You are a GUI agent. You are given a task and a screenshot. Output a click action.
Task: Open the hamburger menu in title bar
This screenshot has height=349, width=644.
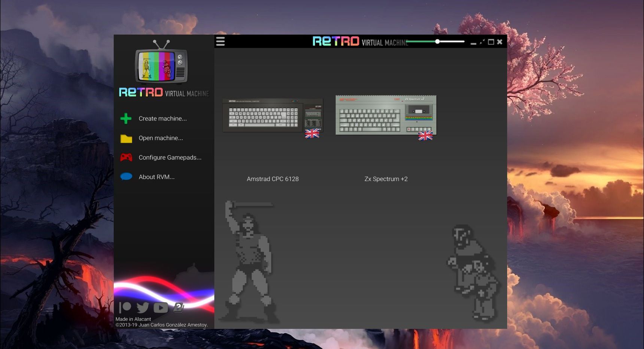tap(221, 42)
